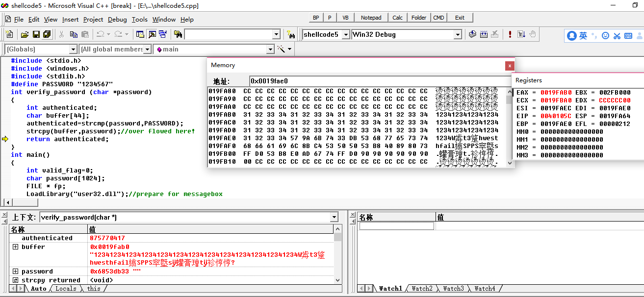The height and width of the screenshot is (297, 644).
Task: Click the Redo toolbar icon
Action: (118, 34)
